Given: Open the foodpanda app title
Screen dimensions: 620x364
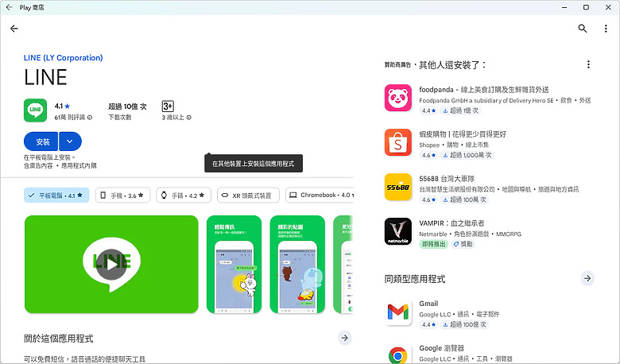Looking at the screenshot, I should pos(484,90).
